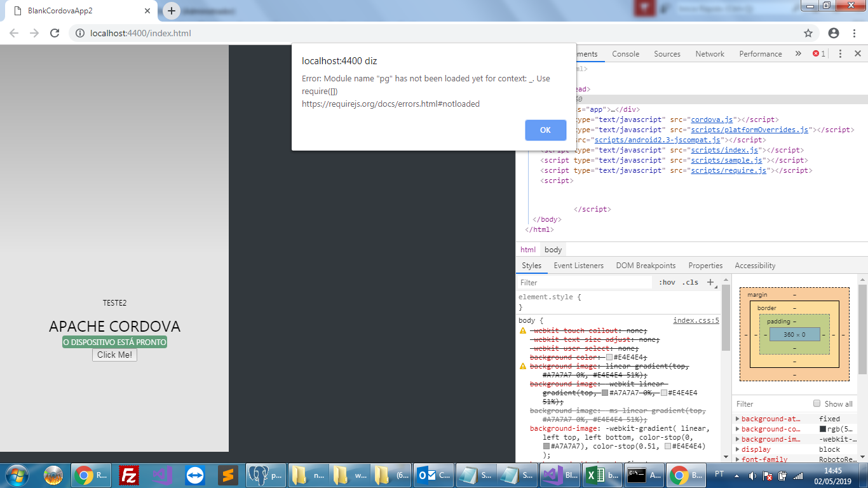Click the 360 × 0 content box in box model
The width and height of the screenshot is (868, 488).
[x=794, y=334]
